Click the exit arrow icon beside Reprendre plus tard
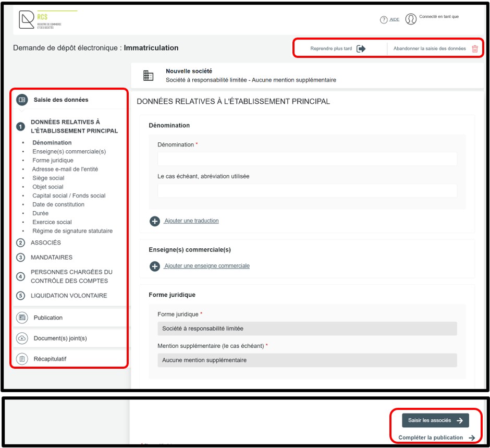 click(x=361, y=49)
